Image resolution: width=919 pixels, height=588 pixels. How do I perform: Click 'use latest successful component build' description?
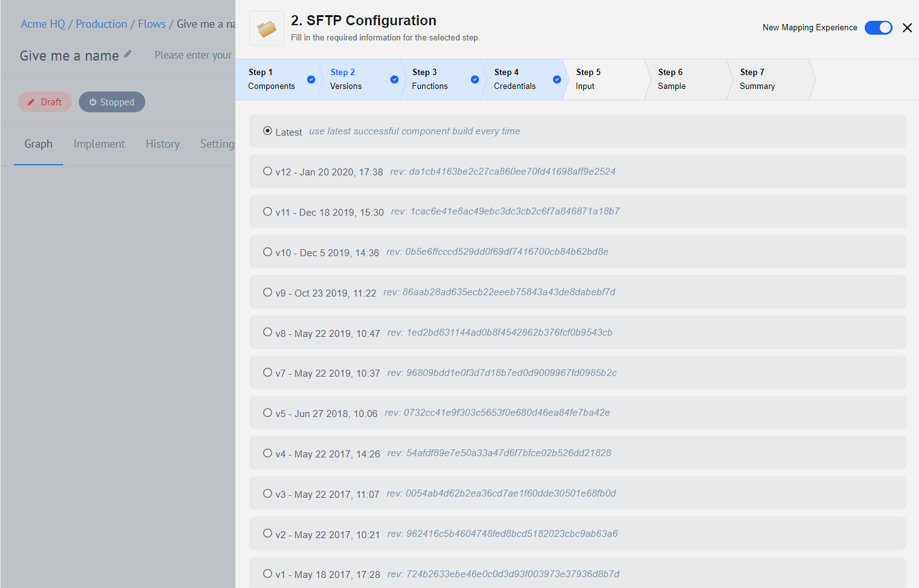[415, 131]
